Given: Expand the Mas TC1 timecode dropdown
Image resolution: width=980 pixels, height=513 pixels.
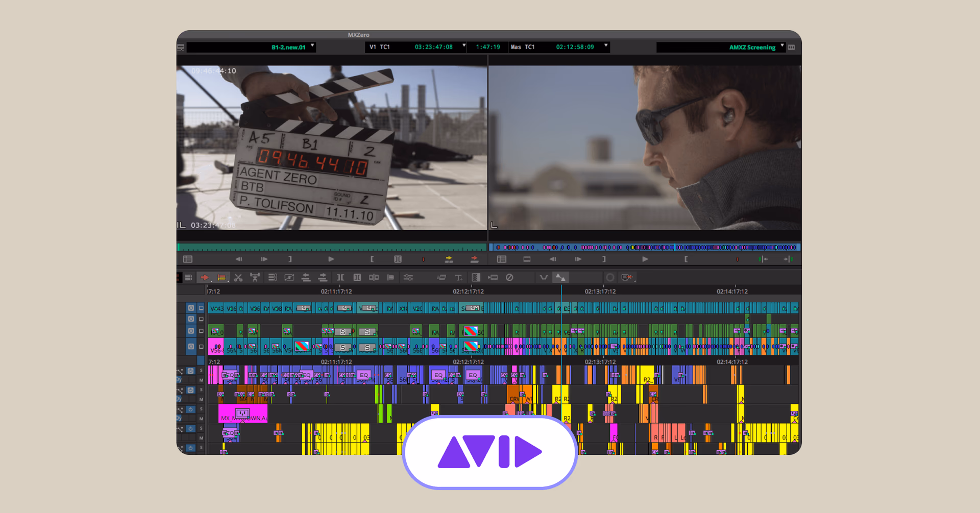Looking at the screenshot, I should point(606,46).
